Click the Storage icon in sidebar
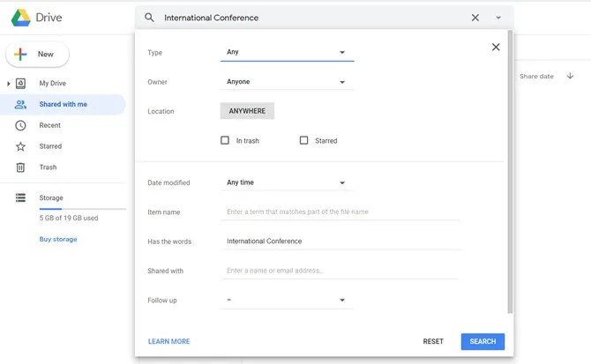The height and width of the screenshot is (364, 591). click(20, 198)
